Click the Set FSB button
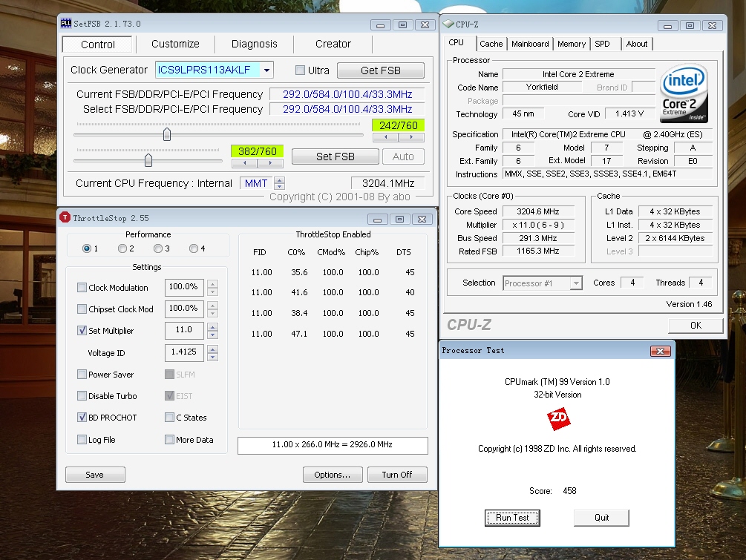746x560 pixels. (x=336, y=157)
